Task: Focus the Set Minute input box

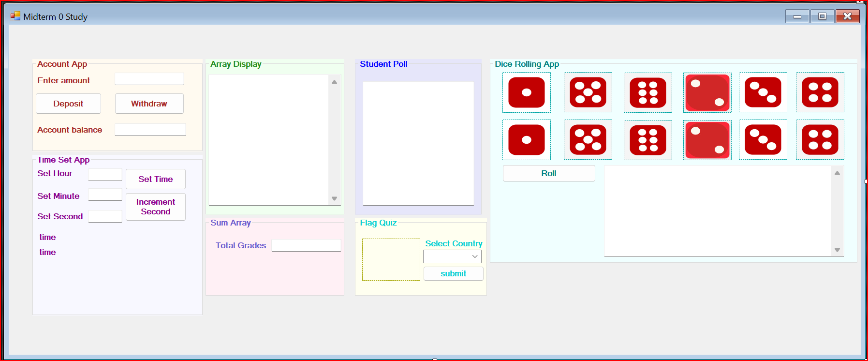Action: click(x=105, y=195)
